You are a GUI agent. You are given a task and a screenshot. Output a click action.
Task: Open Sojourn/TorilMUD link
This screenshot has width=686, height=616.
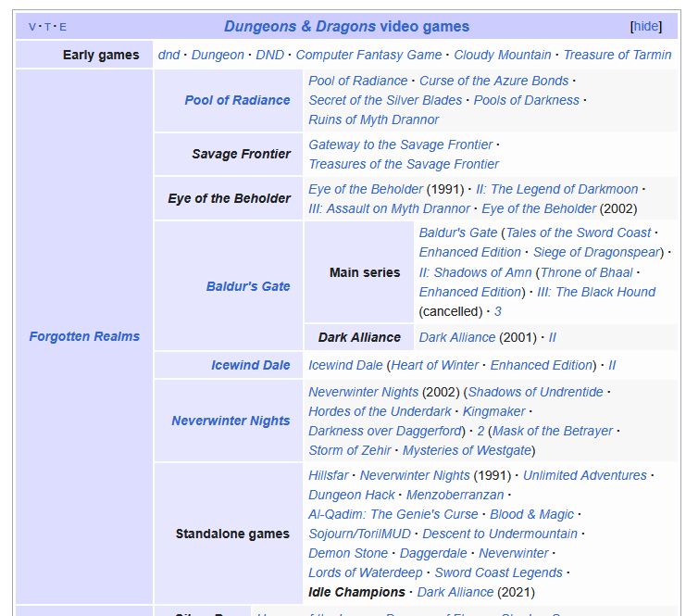point(359,534)
